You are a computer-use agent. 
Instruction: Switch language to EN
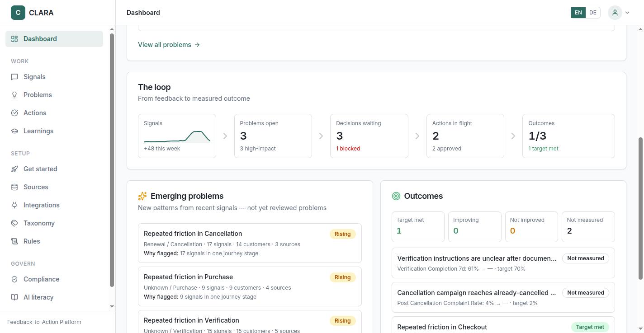pos(578,13)
